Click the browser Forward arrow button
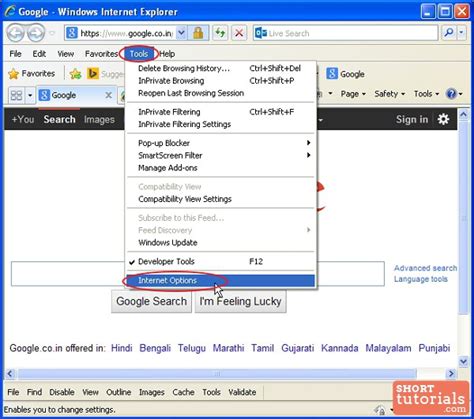This screenshot has height=419, width=474. pos(36,33)
